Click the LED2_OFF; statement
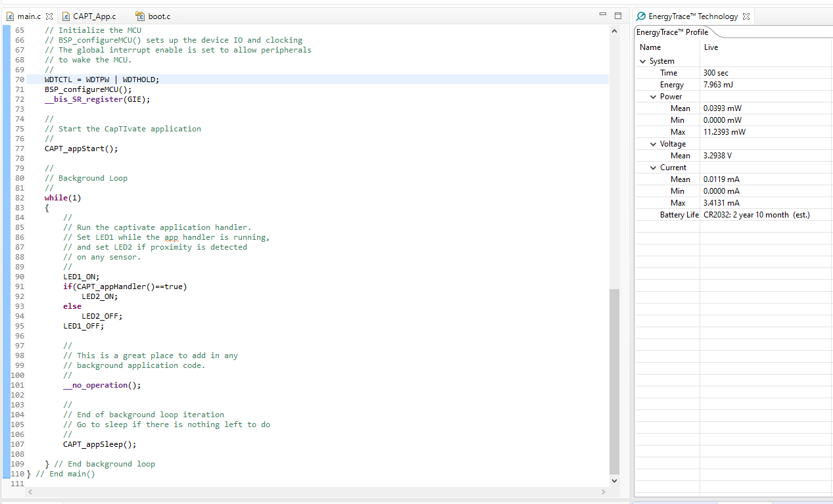Viewport: 833px width, 504px height. click(x=102, y=316)
